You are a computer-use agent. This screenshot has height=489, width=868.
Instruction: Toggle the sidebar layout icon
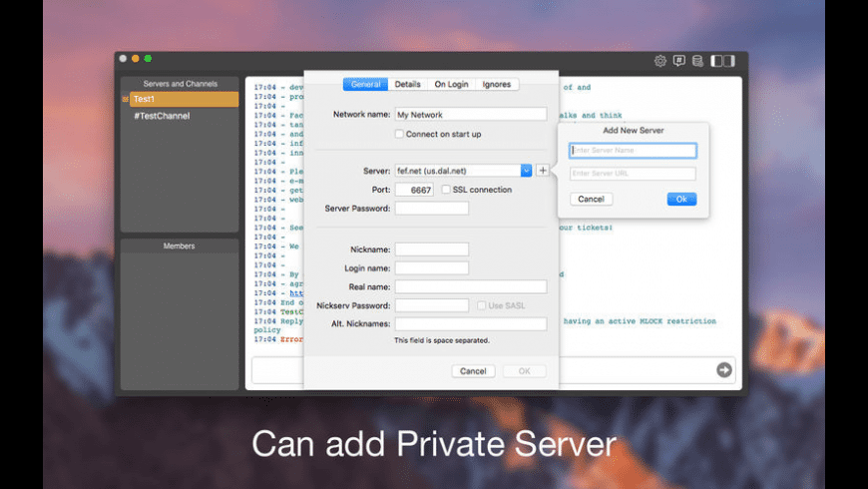tap(722, 61)
